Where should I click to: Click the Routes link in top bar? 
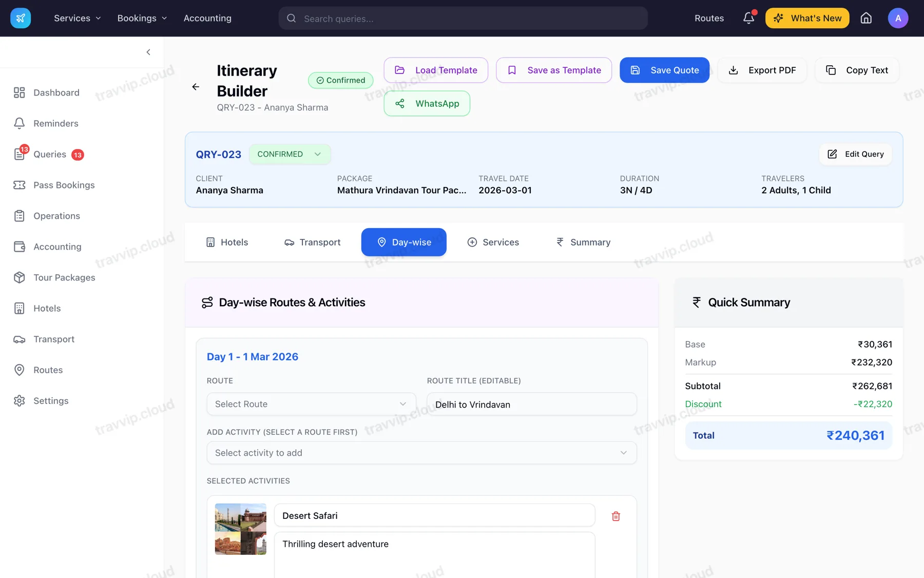click(x=709, y=18)
